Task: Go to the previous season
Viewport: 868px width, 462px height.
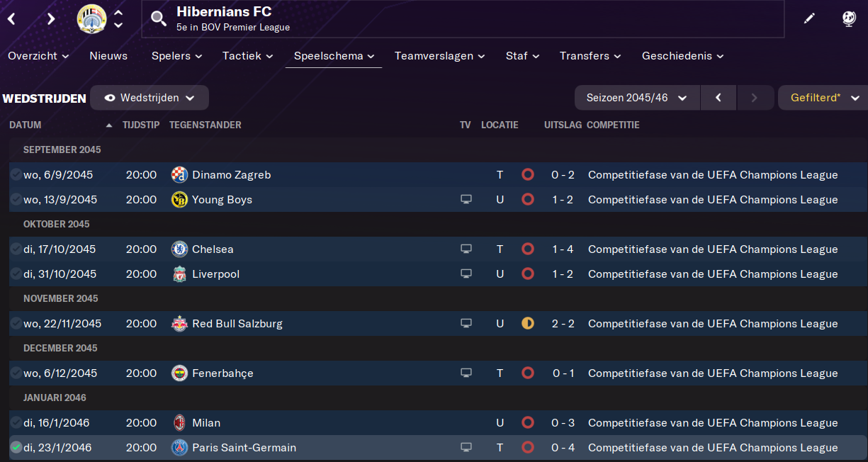Action: click(718, 98)
